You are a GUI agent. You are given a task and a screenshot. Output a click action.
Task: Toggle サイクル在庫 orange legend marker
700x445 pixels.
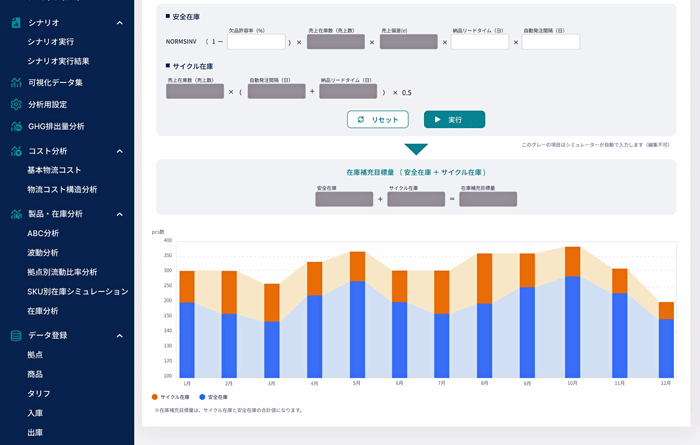point(155,397)
